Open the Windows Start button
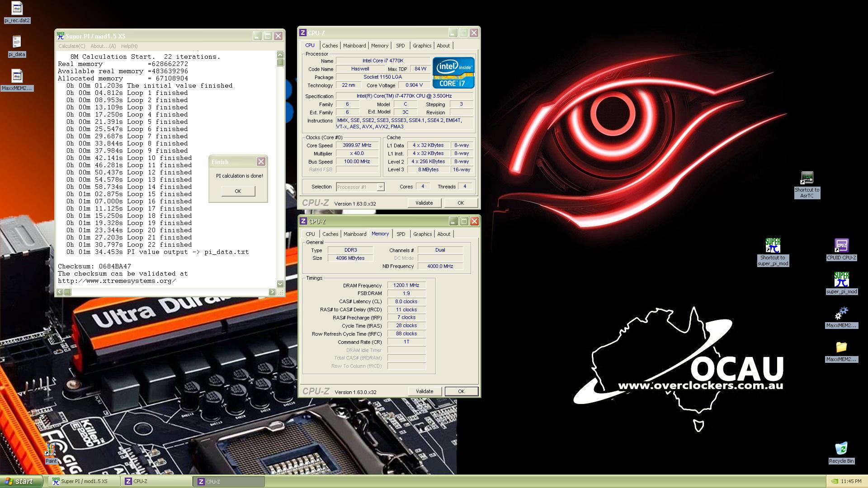 pyautogui.click(x=21, y=481)
